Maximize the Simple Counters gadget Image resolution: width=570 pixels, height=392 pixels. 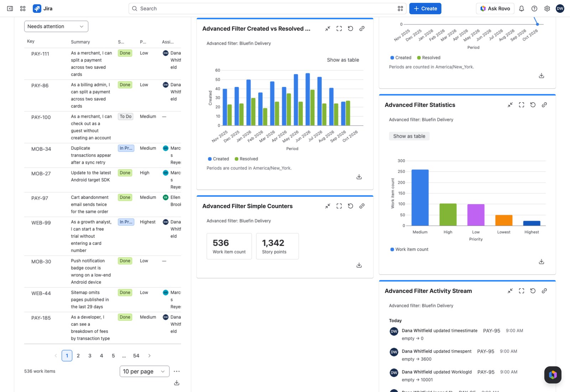click(339, 206)
